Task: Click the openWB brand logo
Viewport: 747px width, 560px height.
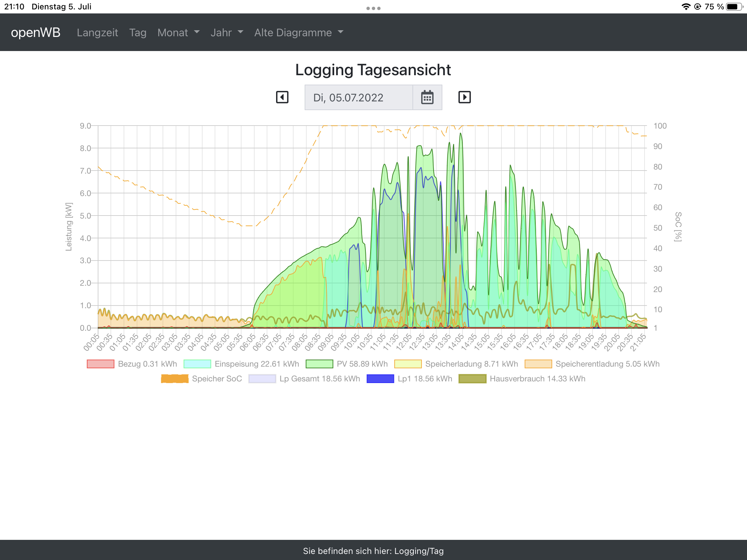Action: click(36, 33)
